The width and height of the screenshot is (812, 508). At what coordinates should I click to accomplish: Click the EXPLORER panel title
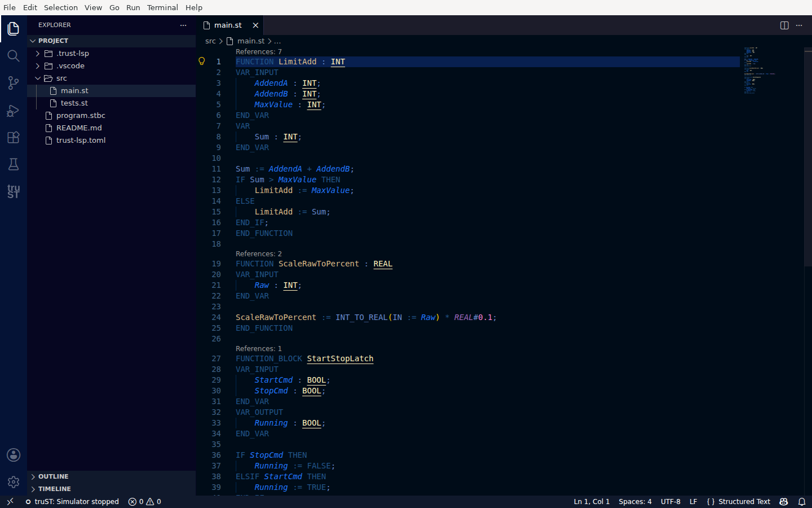(x=55, y=25)
